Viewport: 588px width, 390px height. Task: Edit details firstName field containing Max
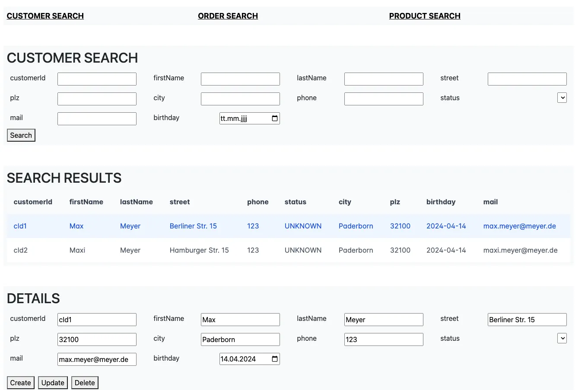[240, 320]
